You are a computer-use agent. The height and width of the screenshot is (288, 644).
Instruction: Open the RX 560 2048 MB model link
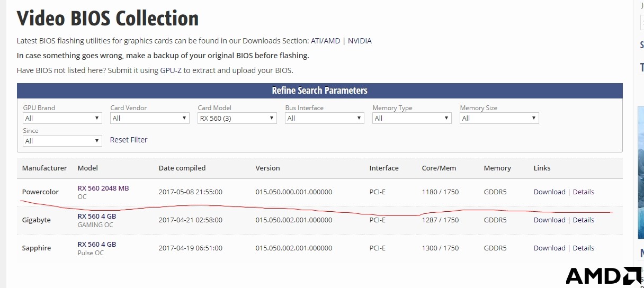103,188
